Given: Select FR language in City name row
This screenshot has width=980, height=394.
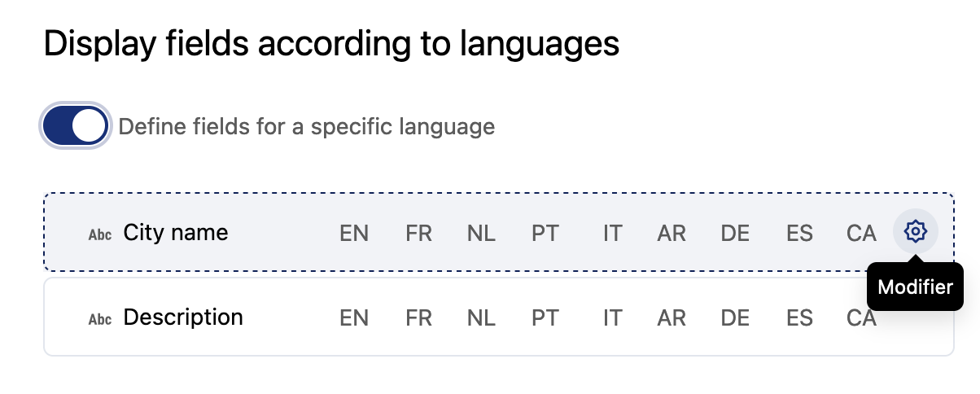Looking at the screenshot, I should tap(418, 234).
